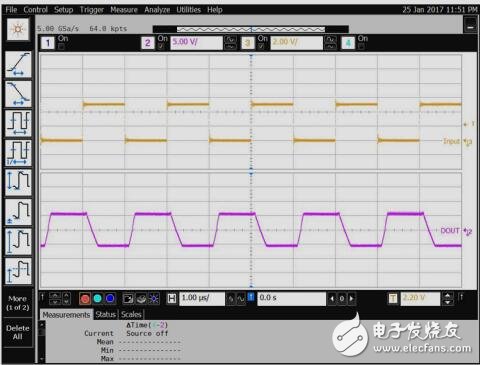Click the Input channel 3 ground marker
This screenshot has width=480, height=365.
[x=468, y=142]
